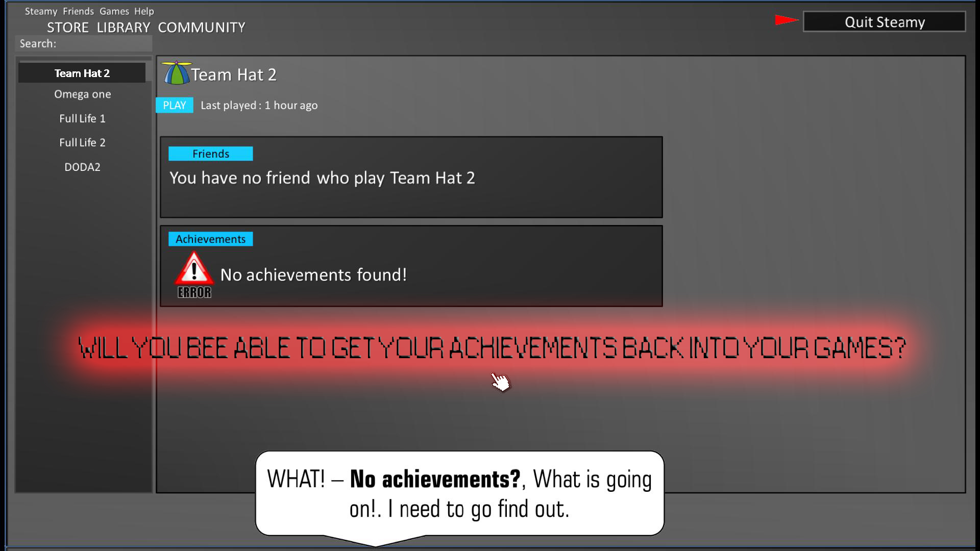Click the Friends section header
The height and width of the screenshot is (551, 980).
[x=211, y=154]
